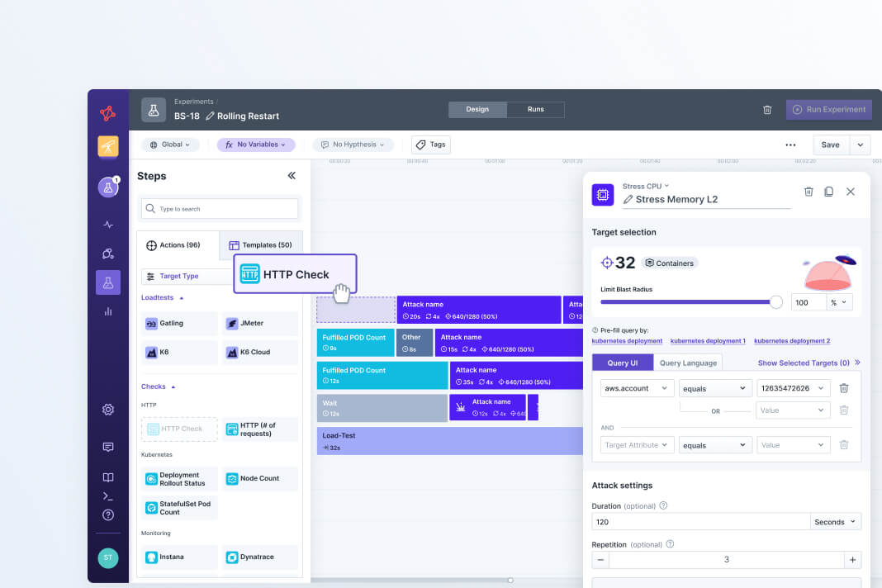Viewport: 882px width, 588px height.
Task: Click the kubernetes deployment 1 link
Action: click(708, 341)
